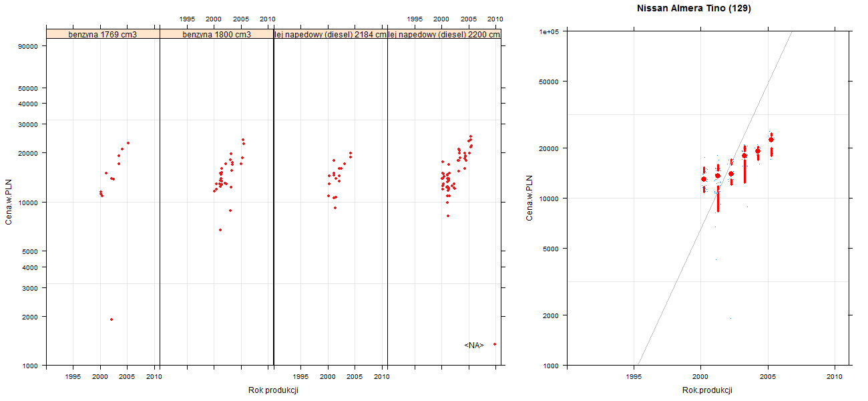Click the 2010 tick above the benzyna 1800 panel

point(268,19)
